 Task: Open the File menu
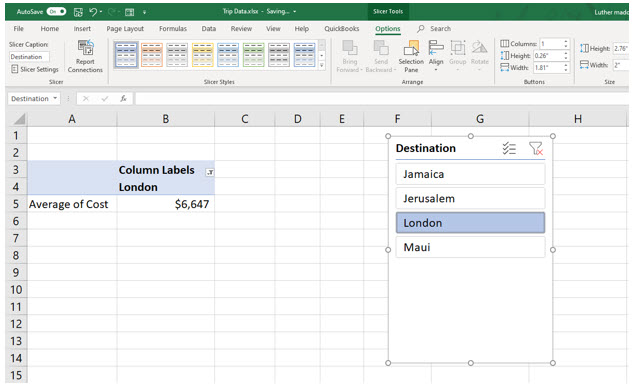click(19, 29)
